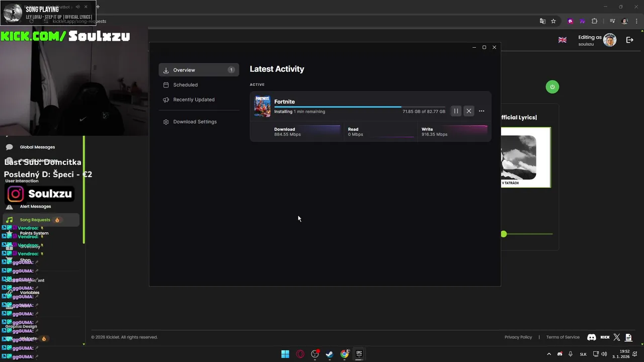644x362 pixels.
Task: Open the Windows Start menu
Action: coord(285,354)
